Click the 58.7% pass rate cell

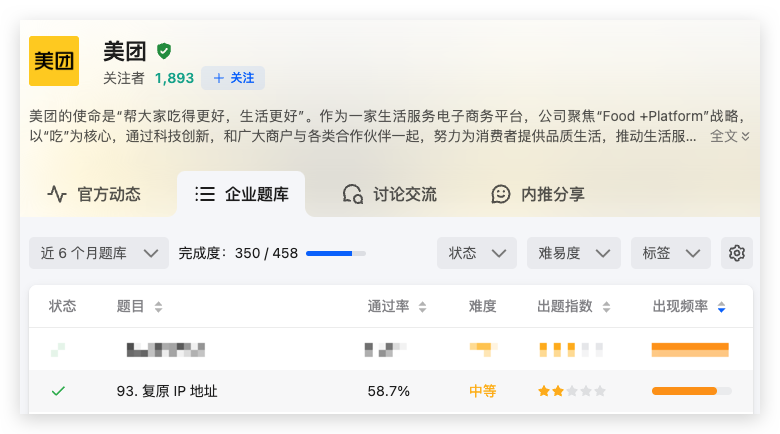(389, 391)
